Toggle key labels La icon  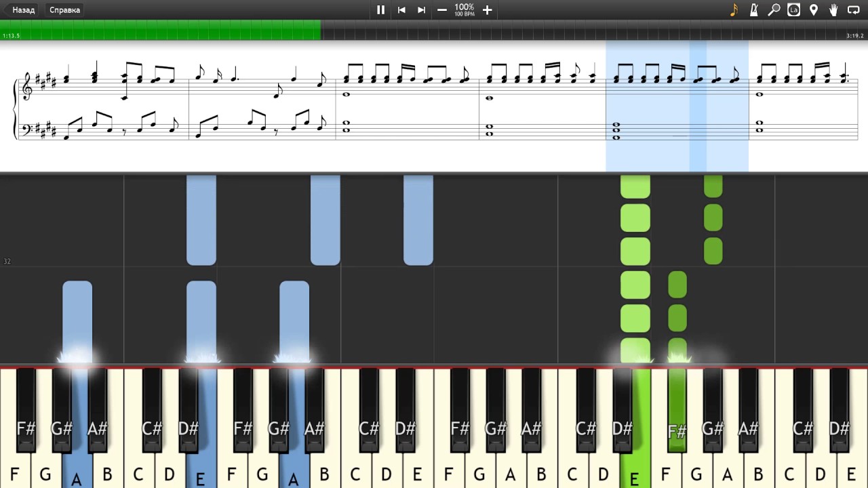[793, 10]
